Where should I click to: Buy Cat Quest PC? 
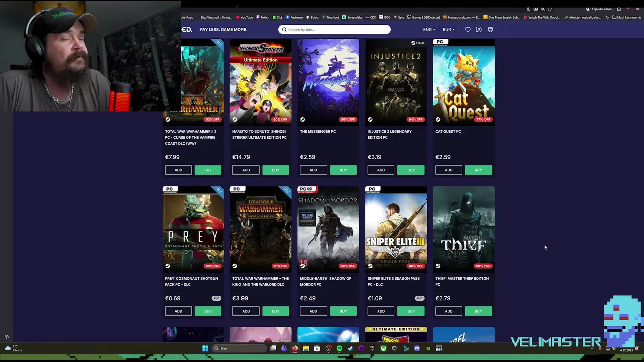(x=478, y=170)
